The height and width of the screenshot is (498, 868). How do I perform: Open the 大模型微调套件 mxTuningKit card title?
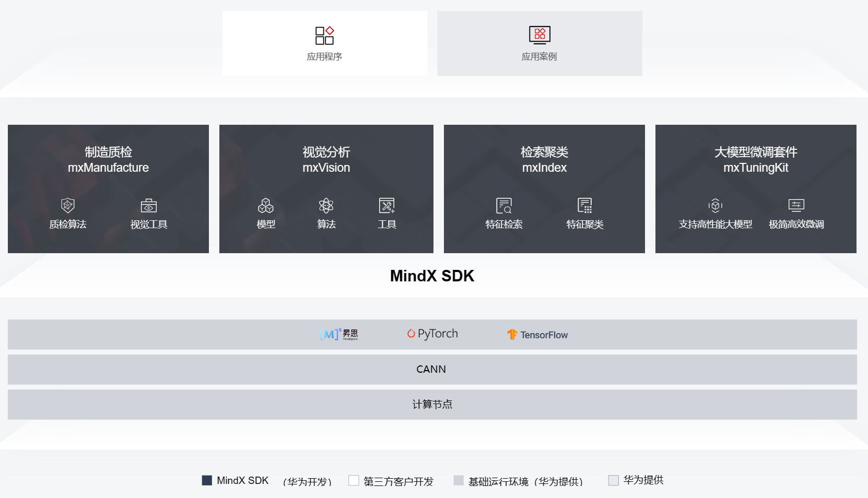[x=756, y=160]
